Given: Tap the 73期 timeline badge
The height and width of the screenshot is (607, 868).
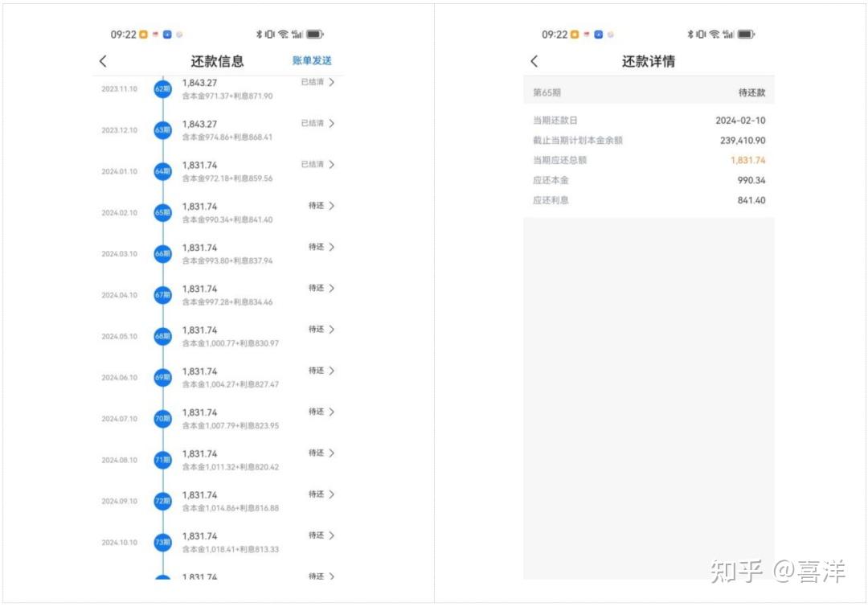Looking at the screenshot, I should click(x=162, y=542).
